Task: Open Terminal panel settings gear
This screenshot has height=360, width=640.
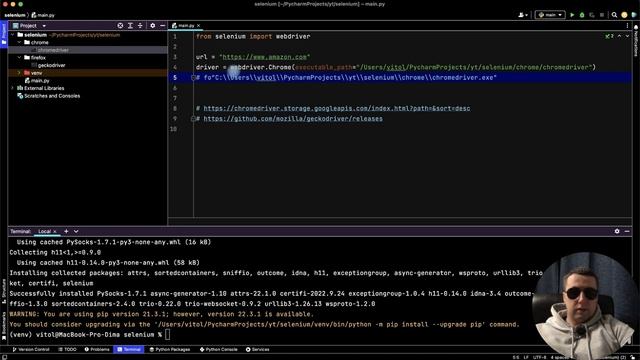Action: [617, 231]
